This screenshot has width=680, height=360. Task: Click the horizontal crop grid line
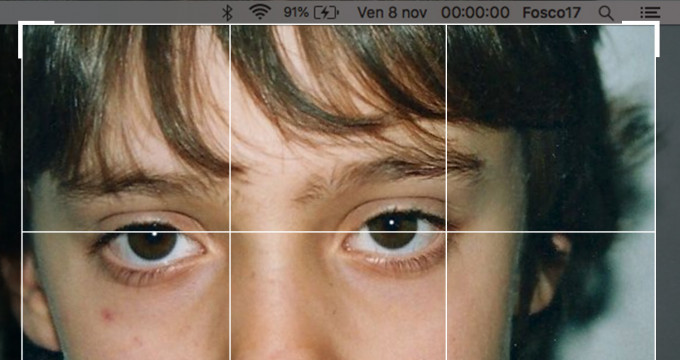338,232
